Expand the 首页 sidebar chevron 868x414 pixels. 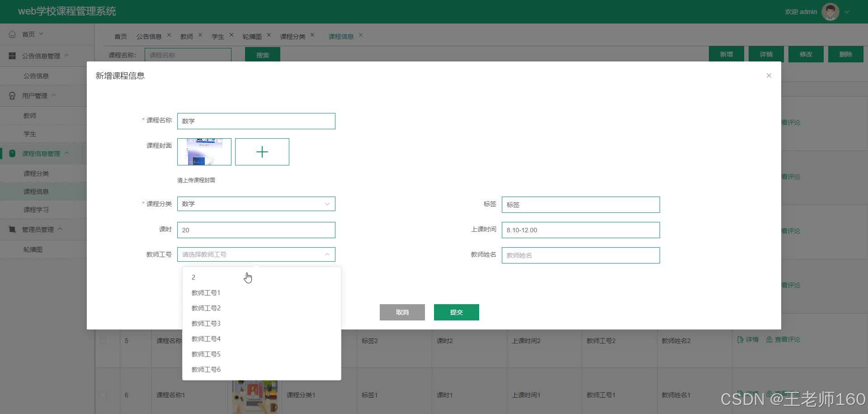41,34
